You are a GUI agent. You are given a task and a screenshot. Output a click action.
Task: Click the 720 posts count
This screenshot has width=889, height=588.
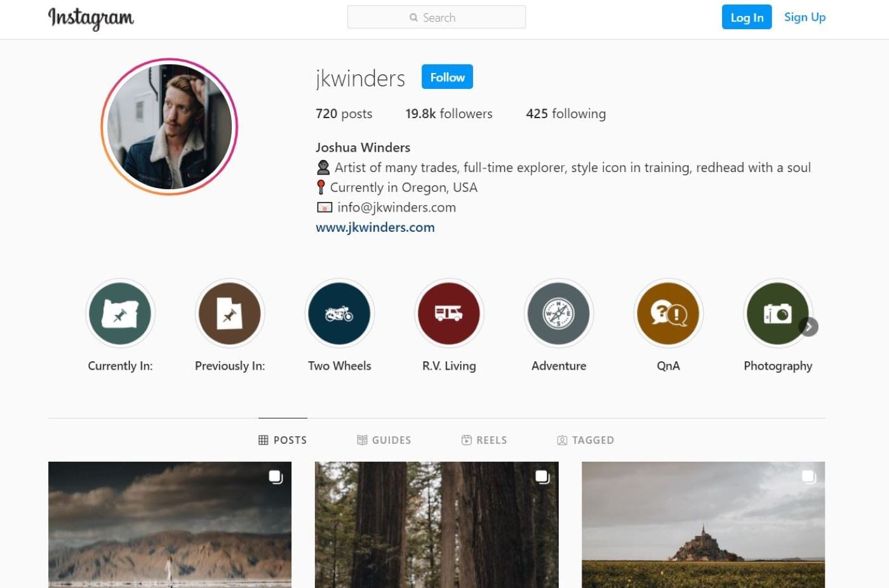pos(344,114)
